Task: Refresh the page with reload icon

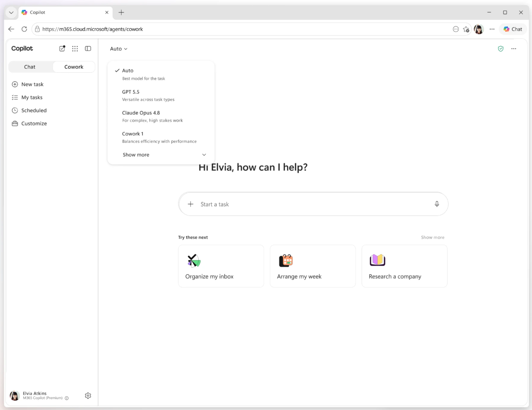Action: click(24, 29)
